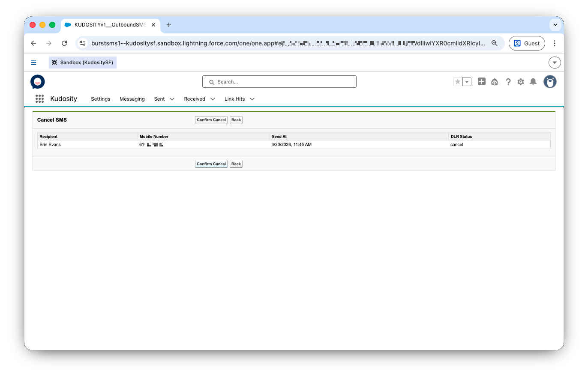588x382 pixels.
Task: Click the Salesforce Search input field
Action: click(x=279, y=82)
